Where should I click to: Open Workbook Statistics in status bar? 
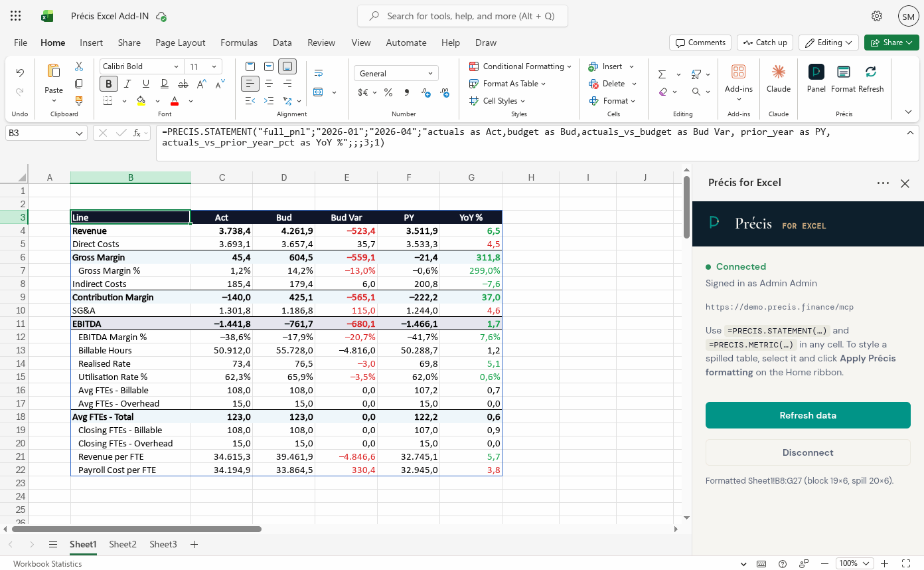click(x=47, y=563)
